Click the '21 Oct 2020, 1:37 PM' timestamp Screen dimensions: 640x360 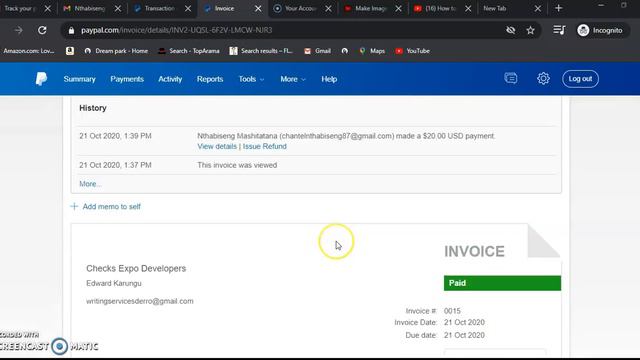[115, 165]
